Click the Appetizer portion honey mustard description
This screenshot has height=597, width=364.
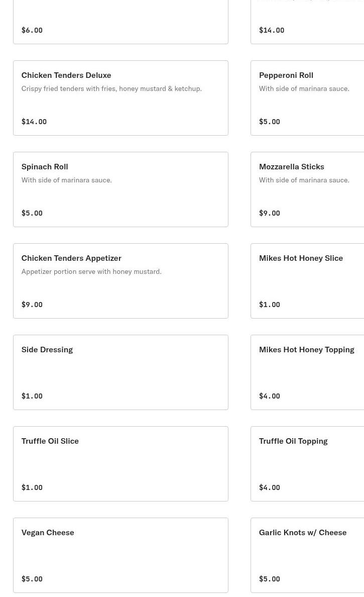[x=91, y=271]
